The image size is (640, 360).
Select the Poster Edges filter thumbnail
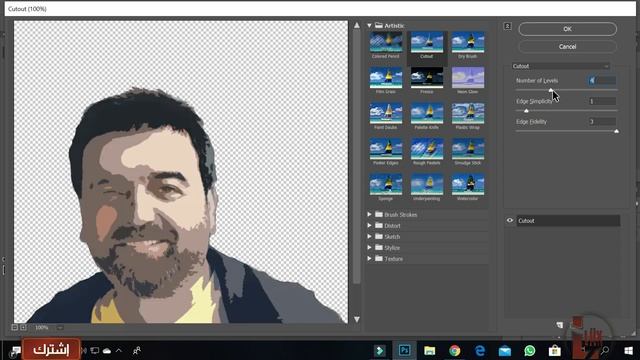tap(386, 149)
